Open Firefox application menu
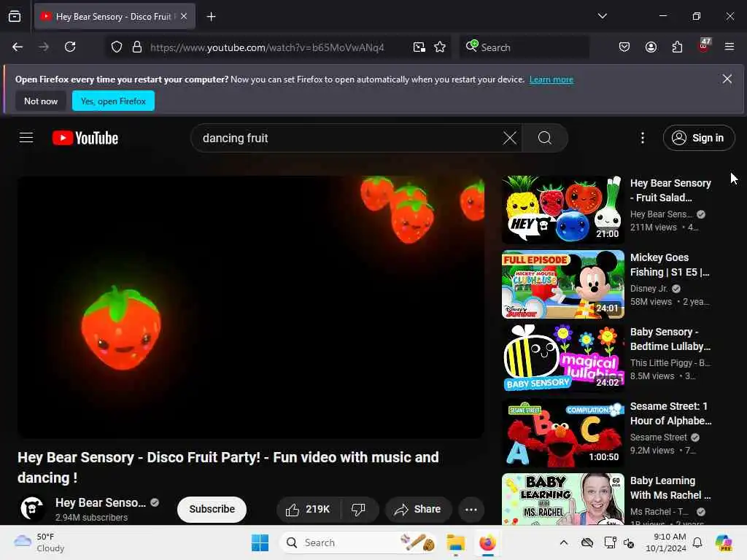This screenshot has width=747, height=560. tap(729, 47)
